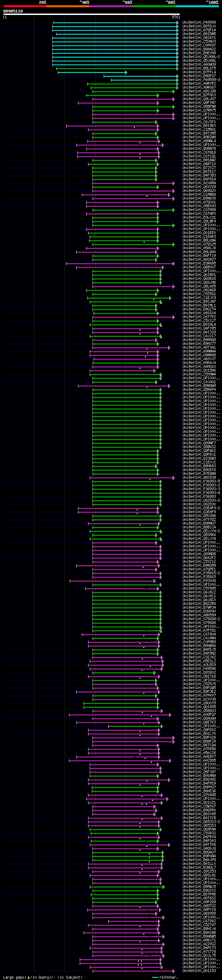Select label UniRef100_P49599-3
The width and height of the screenshot is (222, 980).
click(201, 80)
